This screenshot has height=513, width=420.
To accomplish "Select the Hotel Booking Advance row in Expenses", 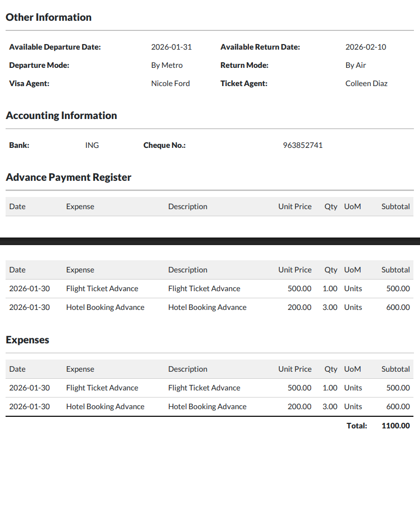I will point(209,407).
